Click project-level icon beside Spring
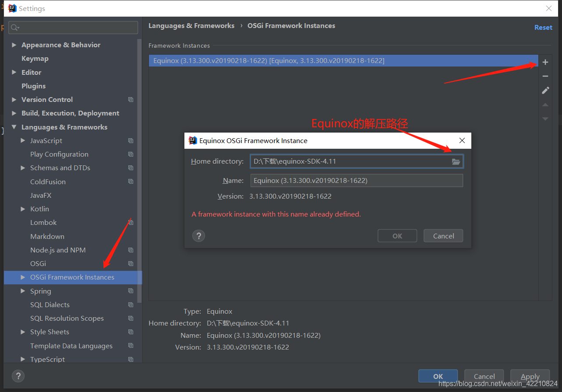The width and height of the screenshot is (562, 392). click(x=131, y=291)
